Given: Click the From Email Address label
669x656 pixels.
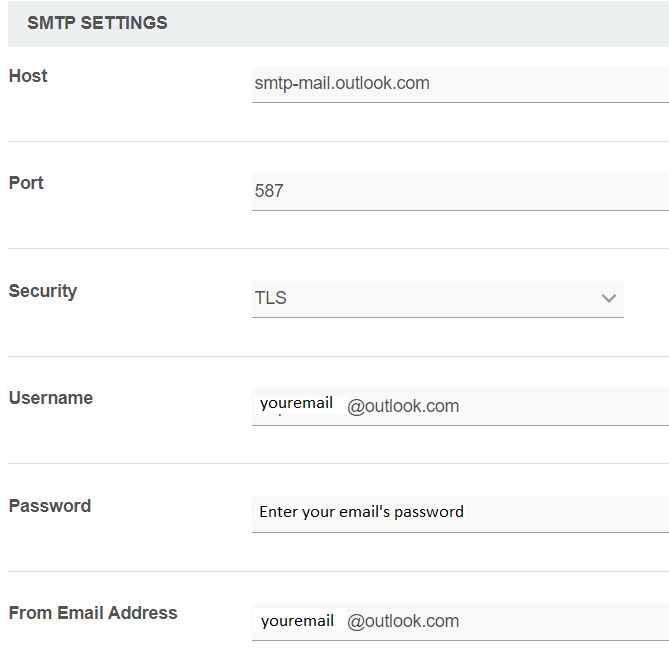Looking at the screenshot, I should point(93,613).
